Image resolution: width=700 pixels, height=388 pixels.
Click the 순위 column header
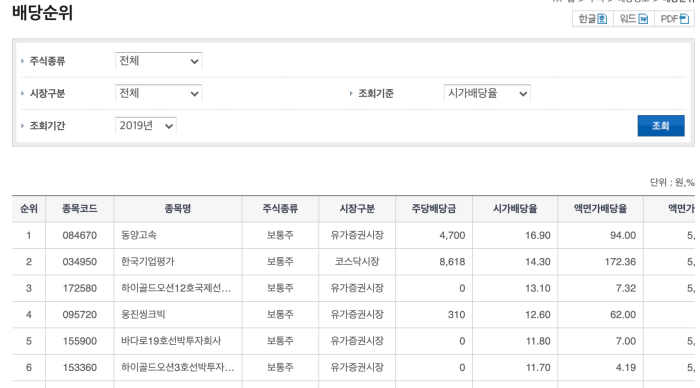point(29,209)
